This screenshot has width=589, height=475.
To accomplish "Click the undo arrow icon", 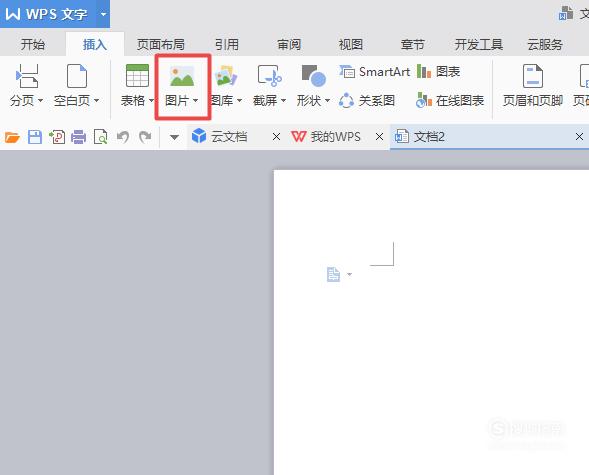I will (x=123, y=137).
